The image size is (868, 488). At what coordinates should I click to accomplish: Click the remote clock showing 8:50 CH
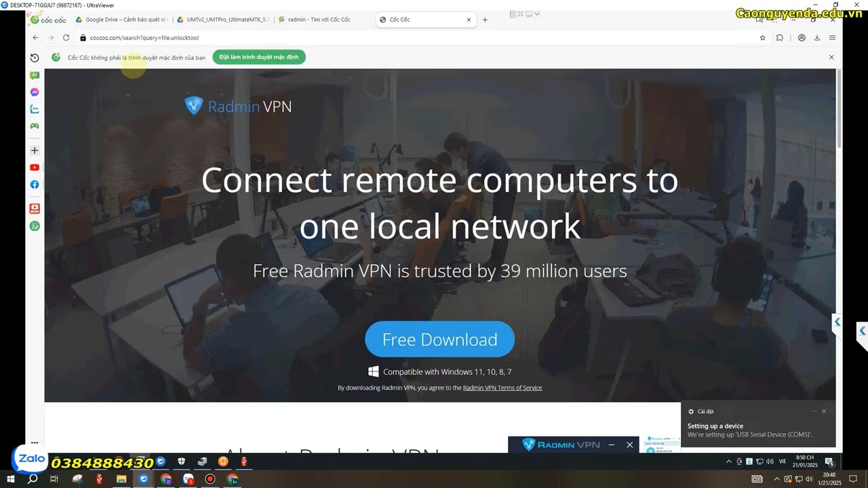(x=806, y=462)
